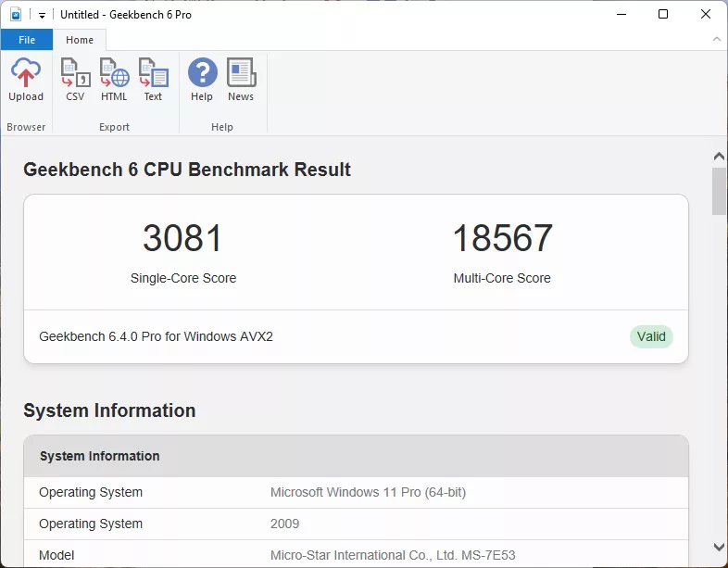Export results as Text file
728x568 pixels.
(153, 80)
